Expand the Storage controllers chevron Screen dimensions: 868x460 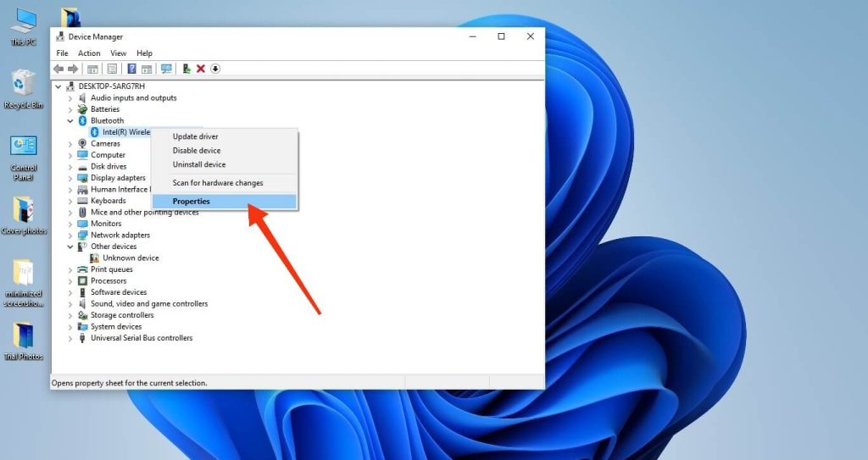[x=70, y=315]
